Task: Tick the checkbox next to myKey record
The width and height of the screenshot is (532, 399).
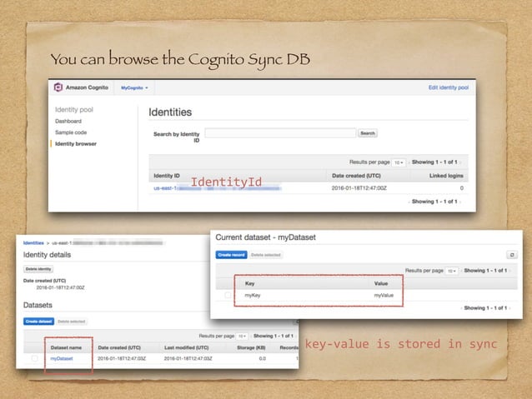Action: tap(228, 295)
